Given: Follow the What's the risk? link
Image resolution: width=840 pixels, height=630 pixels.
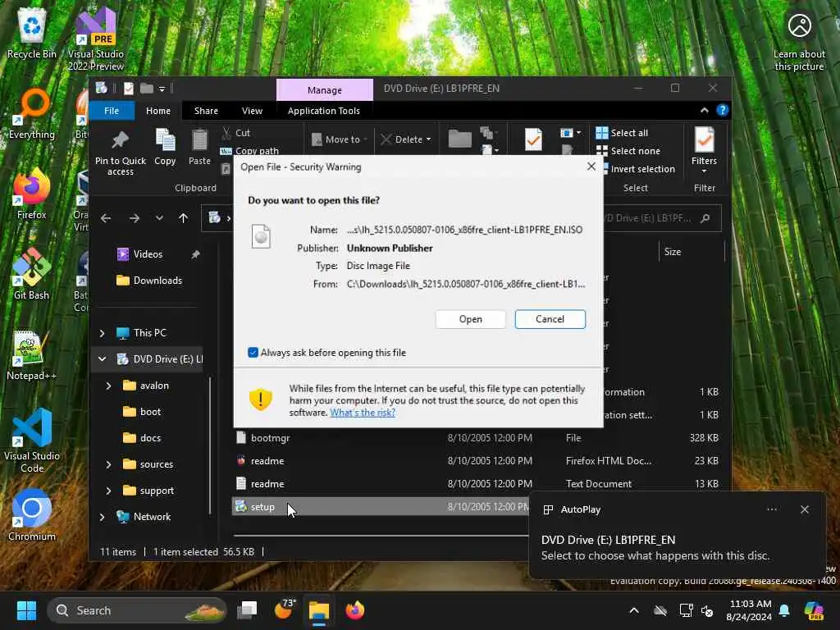Looking at the screenshot, I should (x=362, y=413).
